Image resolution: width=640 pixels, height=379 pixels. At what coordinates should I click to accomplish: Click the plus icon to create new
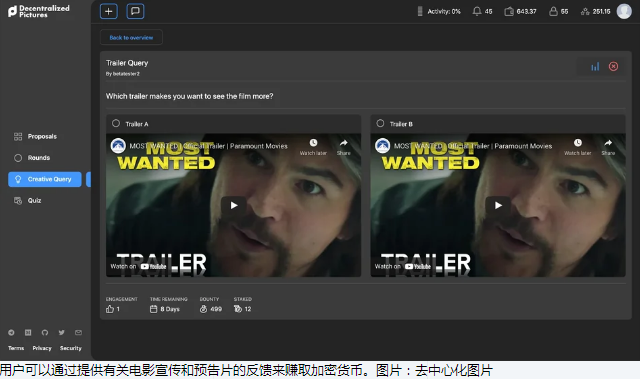pos(109,11)
